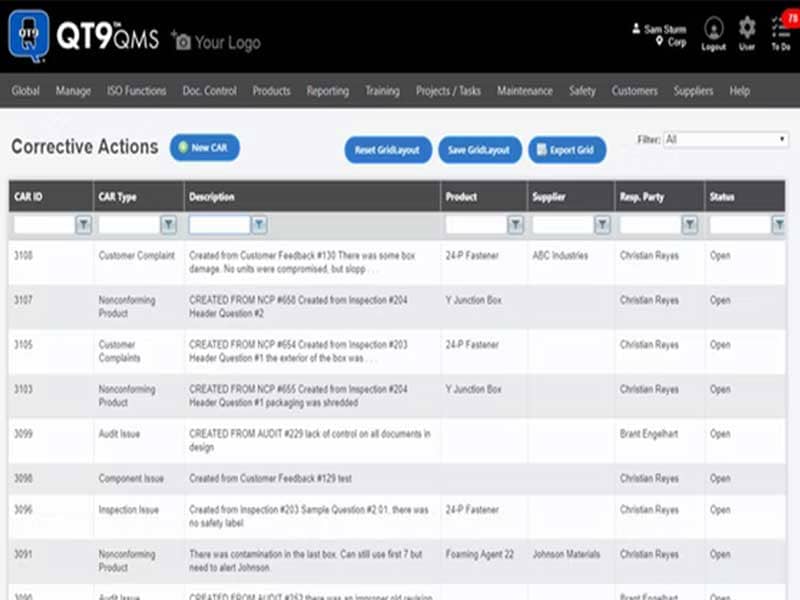Click the Product filter input field
Image resolution: width=800 pixels, height=600 pixels.
click(x=476, y=224)
